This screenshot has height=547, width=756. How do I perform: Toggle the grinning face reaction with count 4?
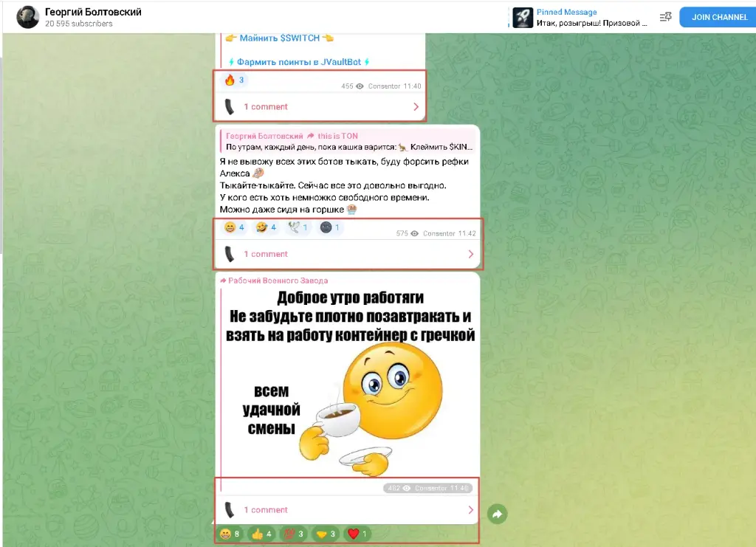pos(235,227)
